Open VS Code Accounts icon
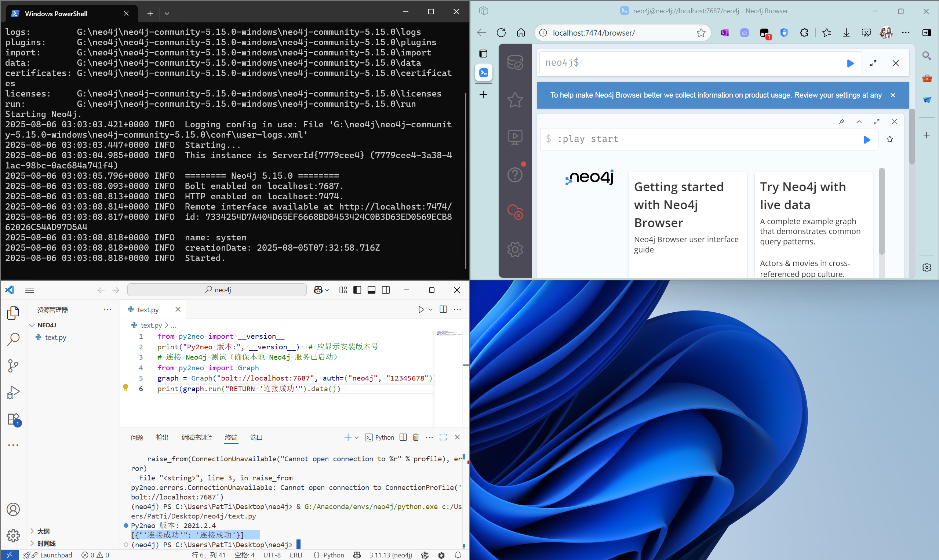The image size is (939, 560). (x=13, y=509)
